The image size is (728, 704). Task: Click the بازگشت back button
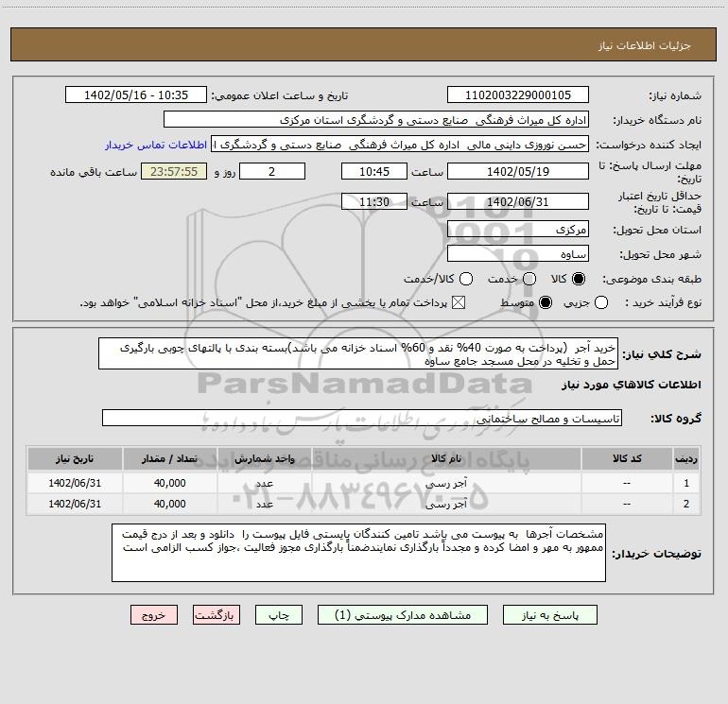[x=217, y=615]
